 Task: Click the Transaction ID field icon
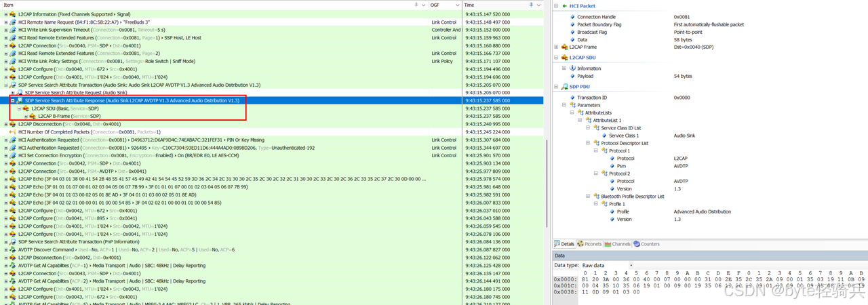tap(572, 98)
